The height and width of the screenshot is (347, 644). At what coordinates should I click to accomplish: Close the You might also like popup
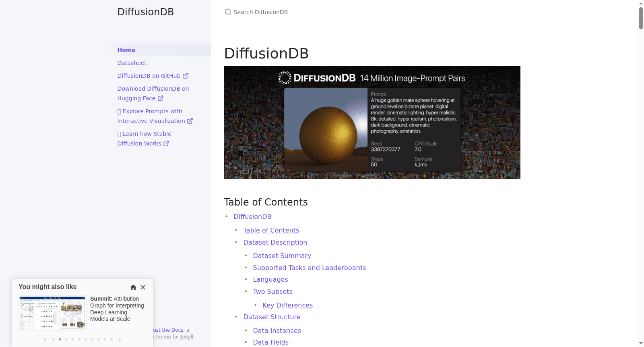point(143,287)
